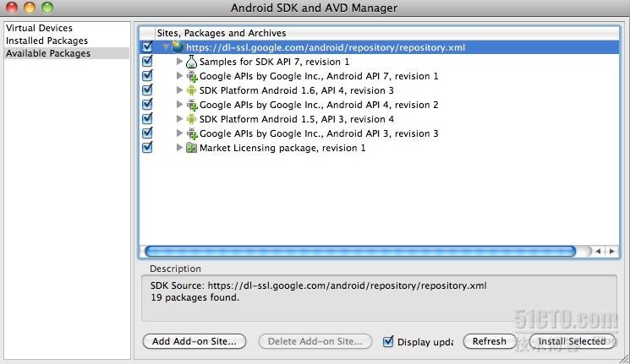Click the Delete Add-on Site button
This screenshot has width=630, height=364.
coord(315,341)
